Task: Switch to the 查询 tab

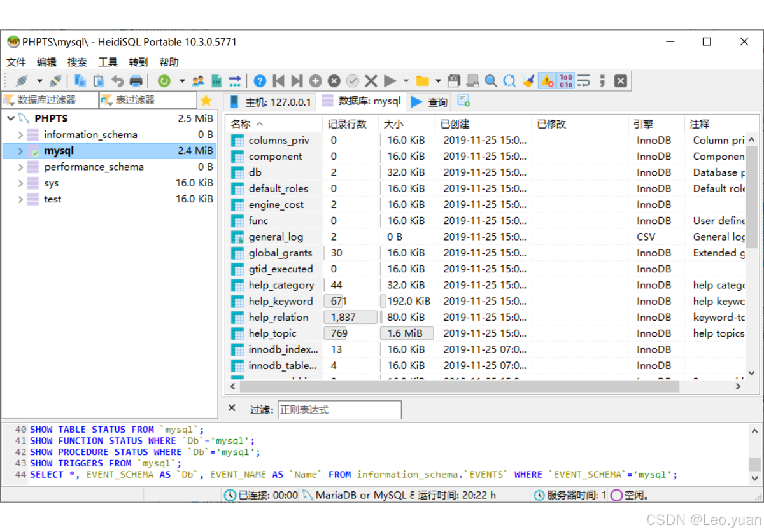Action: pyautogui.click(x=430, y=102)
